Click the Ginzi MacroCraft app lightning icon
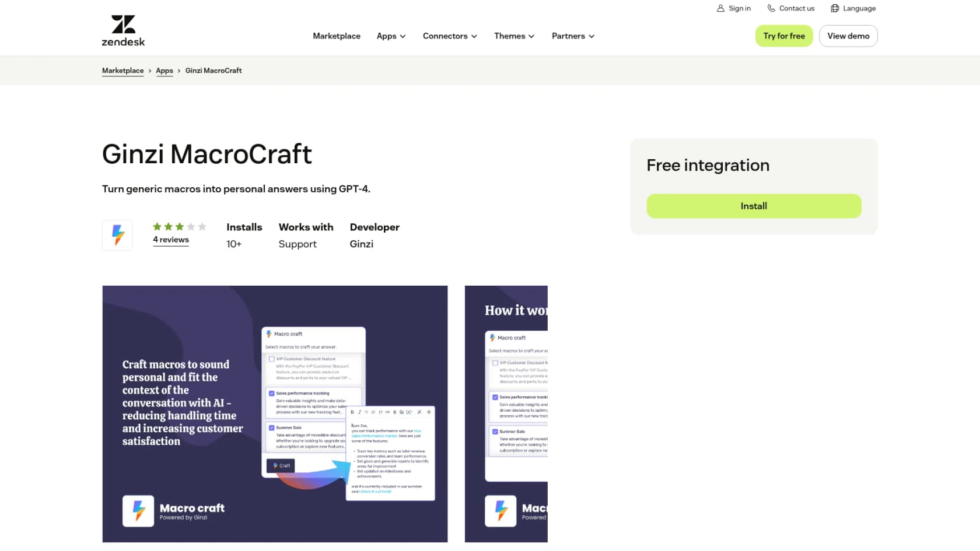The height and width of the screenshot is (551, 980). pyautogui.click(x=117, y=235)
